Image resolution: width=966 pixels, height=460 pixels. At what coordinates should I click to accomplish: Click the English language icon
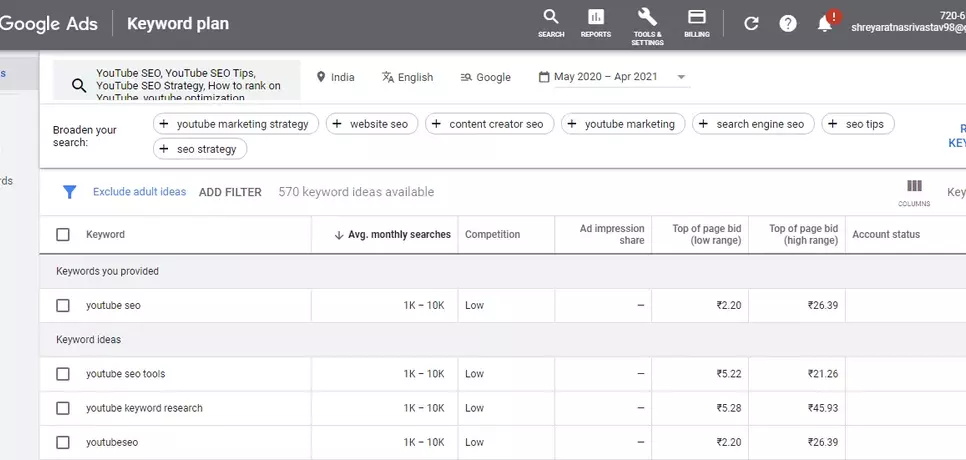388,77
